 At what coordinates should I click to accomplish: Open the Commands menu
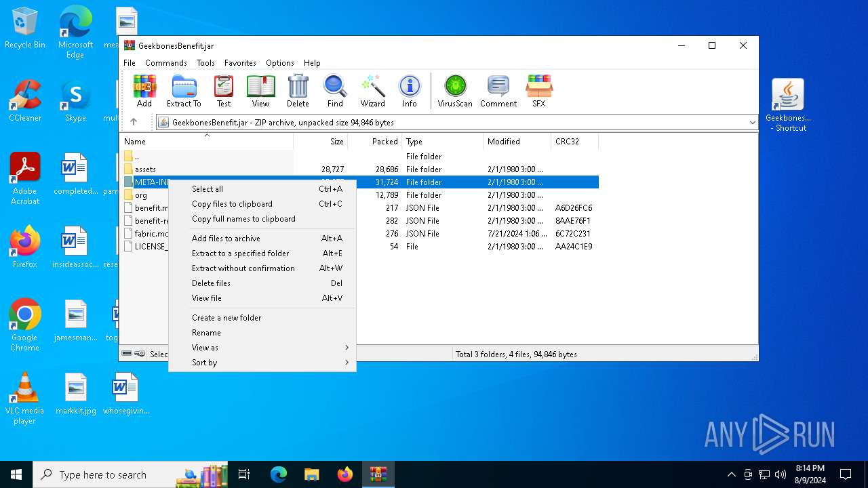point(166,63)
